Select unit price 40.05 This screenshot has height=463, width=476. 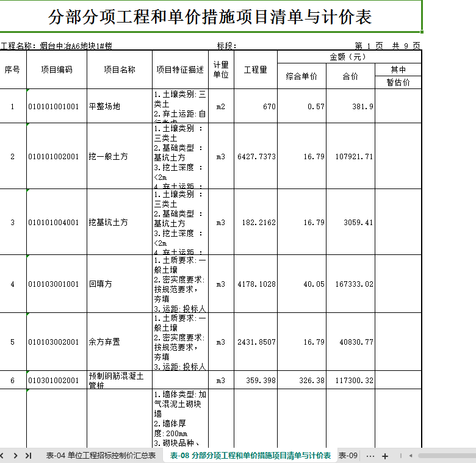coord(301,284)
